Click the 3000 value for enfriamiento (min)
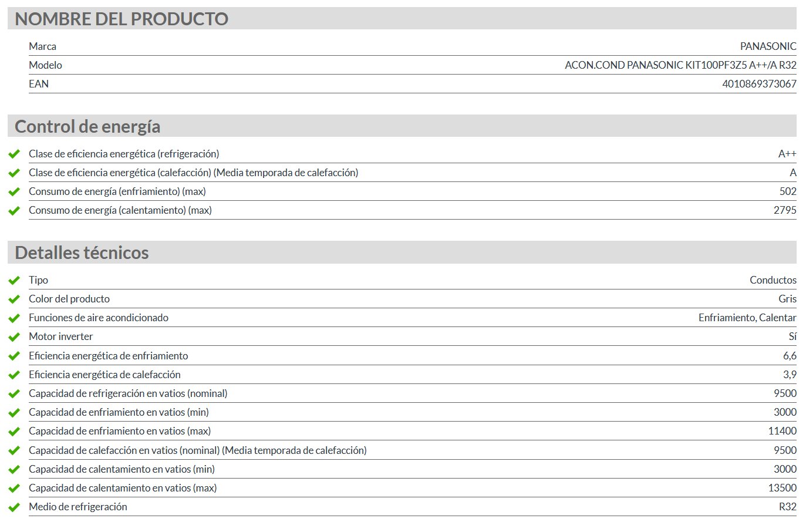Screen dimensions: 806x532 coord(785,412)
